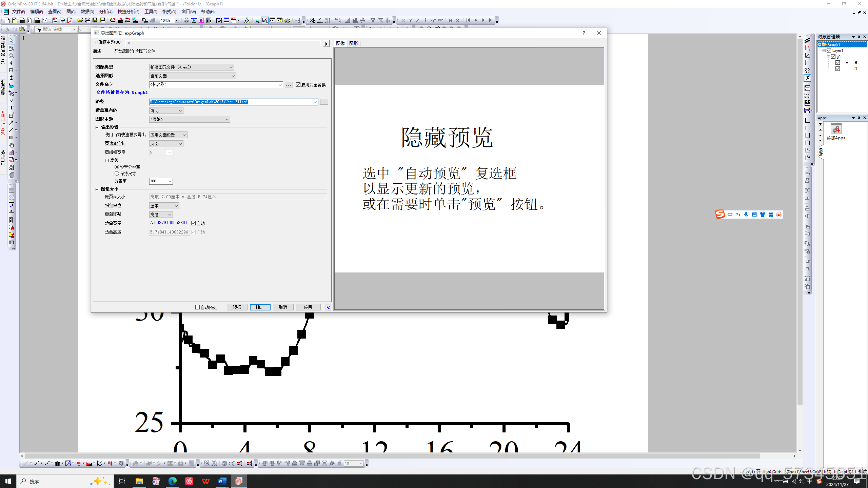The height and width of the screenshot is (488, 868).
Task: Enable the 自动预览 checkbox
Action: [198, 307]
